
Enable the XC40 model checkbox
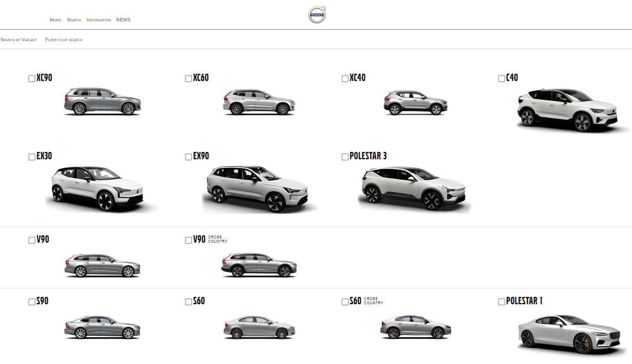(x=345, y=79)
